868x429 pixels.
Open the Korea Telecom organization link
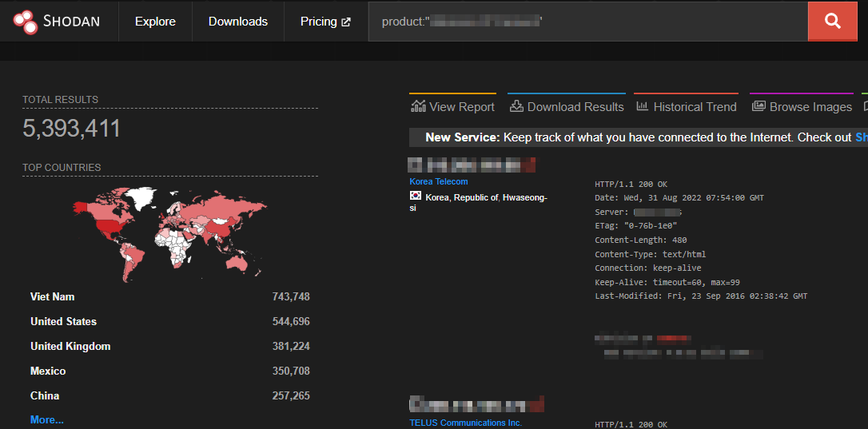point(439,182)
